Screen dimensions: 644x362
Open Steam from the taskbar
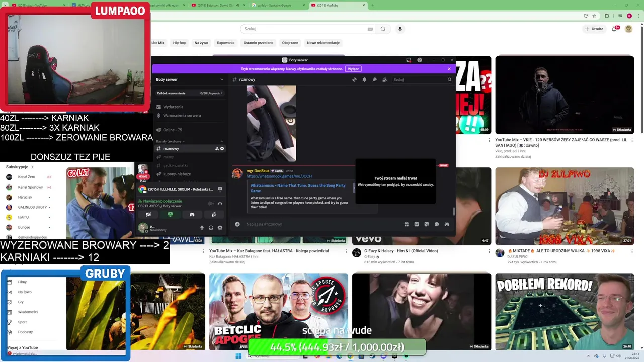click(372, 356)
